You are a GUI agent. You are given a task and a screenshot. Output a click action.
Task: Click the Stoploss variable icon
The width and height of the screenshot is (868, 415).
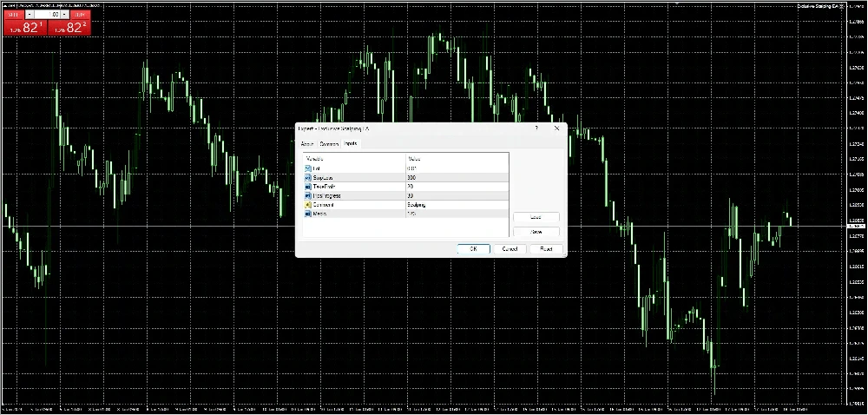tap(308, 177)
